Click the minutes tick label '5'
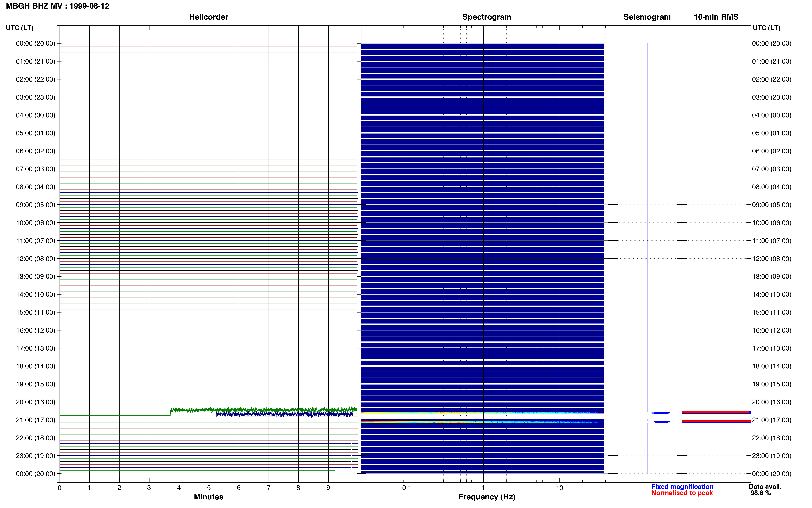The image size is (812, 508). click(209, 487)
